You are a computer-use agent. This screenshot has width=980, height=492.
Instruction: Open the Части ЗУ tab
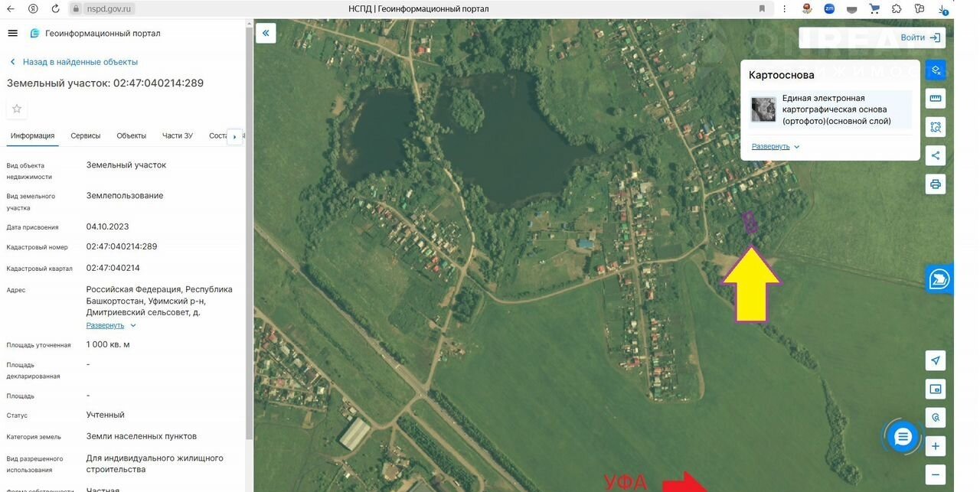pyautogui.click(x=177, y=135)
